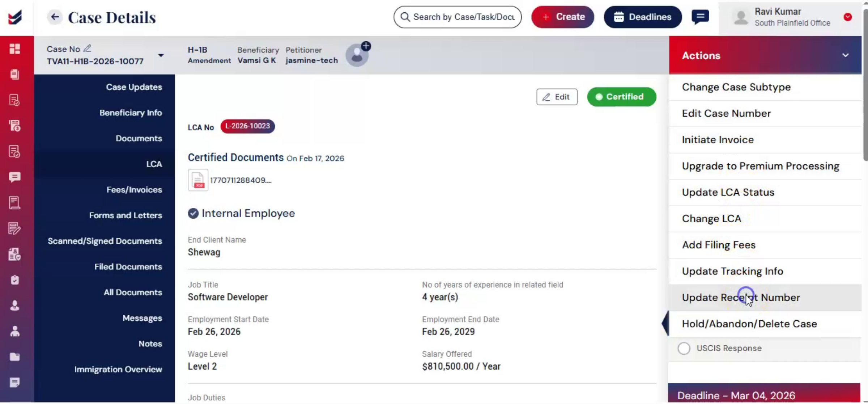Choose Change Case Subtype action
The height and width of the screenshot is (404, 868).
765,87
